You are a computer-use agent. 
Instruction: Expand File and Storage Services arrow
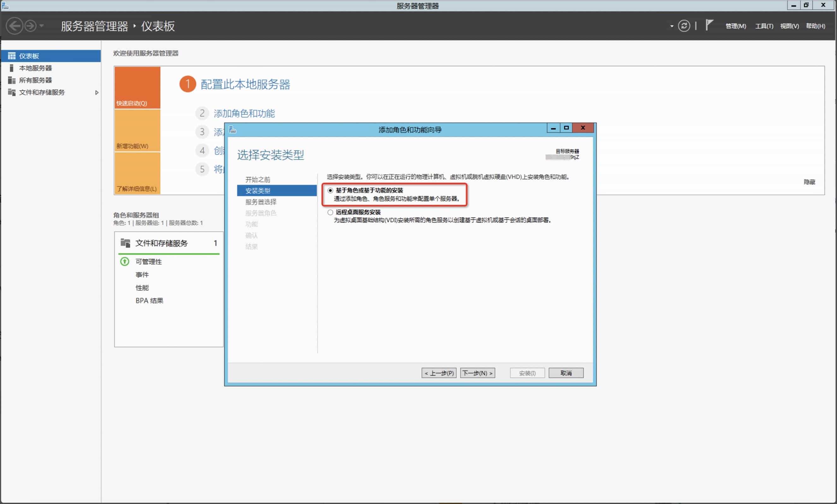[97, 92]
